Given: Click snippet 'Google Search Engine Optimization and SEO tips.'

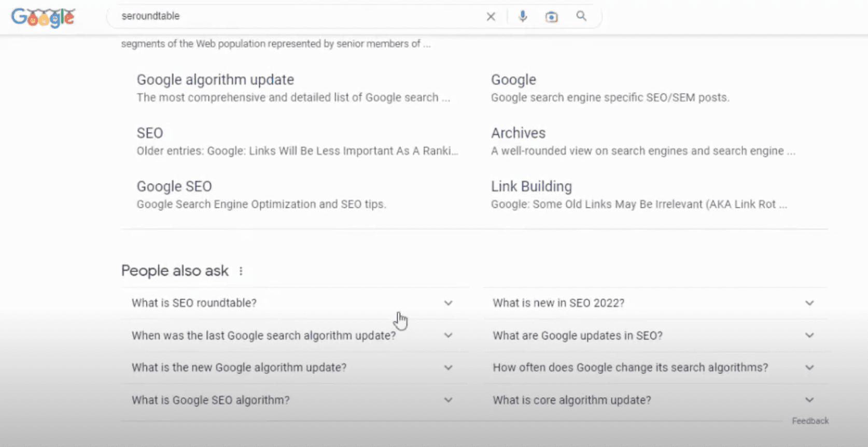Looking at the screenshot, I should tap(261, 204).
